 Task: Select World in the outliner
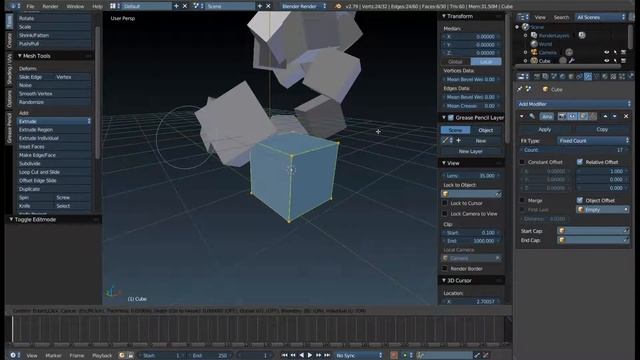click(545, 44)
